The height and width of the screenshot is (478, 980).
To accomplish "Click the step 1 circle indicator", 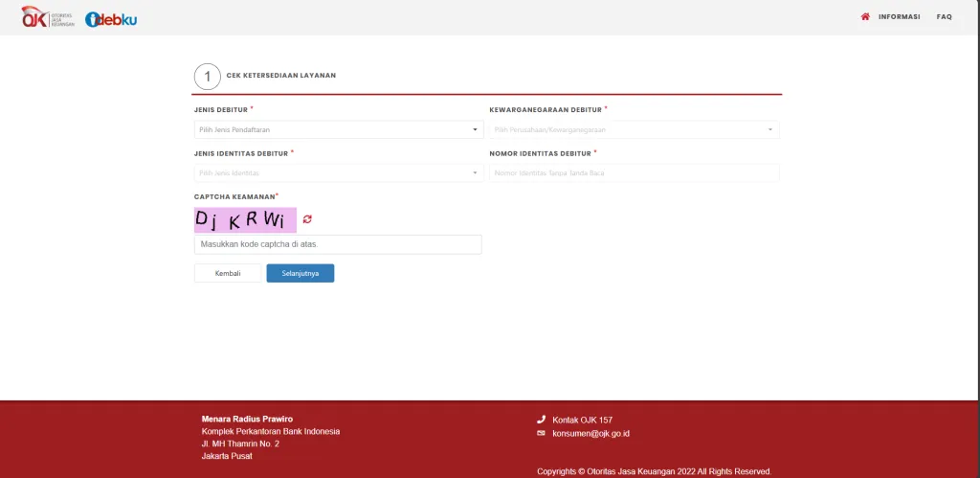I will pyautogui.click(x=208, y=77).
